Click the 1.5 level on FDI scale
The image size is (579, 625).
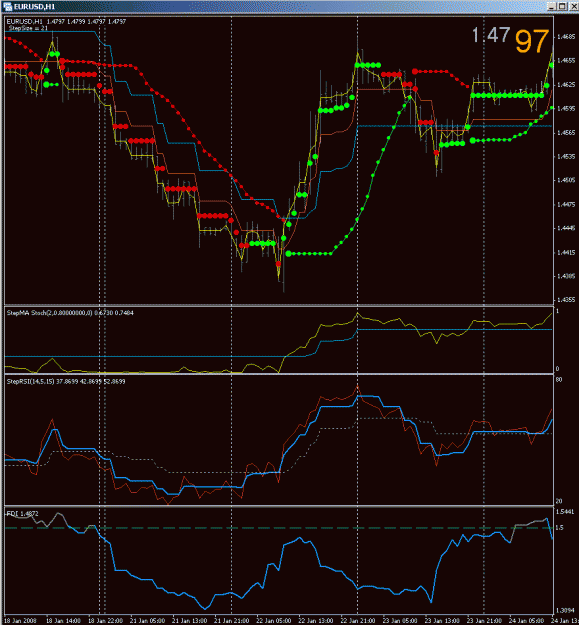tap(560, 527)
